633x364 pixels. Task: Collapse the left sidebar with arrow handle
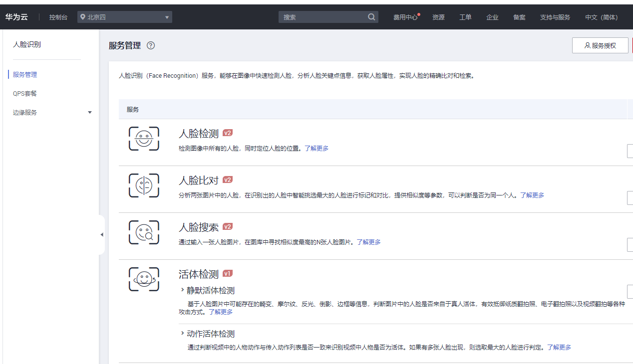pos(102,234)
